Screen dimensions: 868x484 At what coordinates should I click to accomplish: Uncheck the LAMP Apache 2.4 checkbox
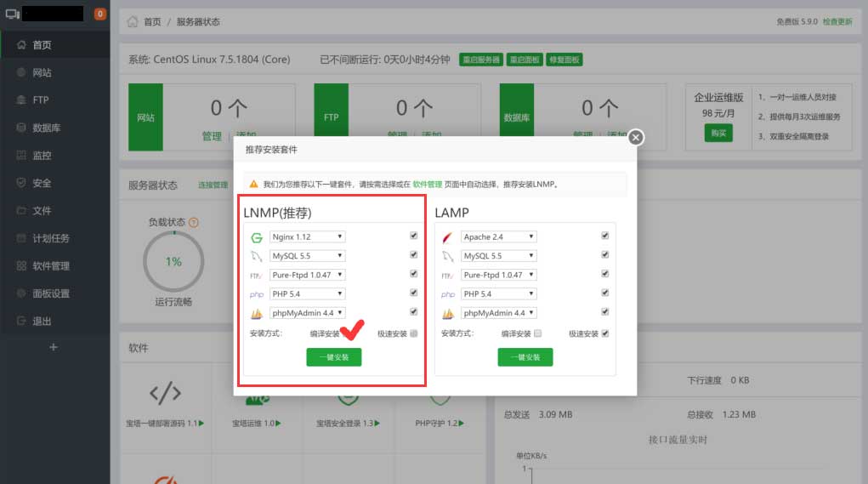pos(605,236)
